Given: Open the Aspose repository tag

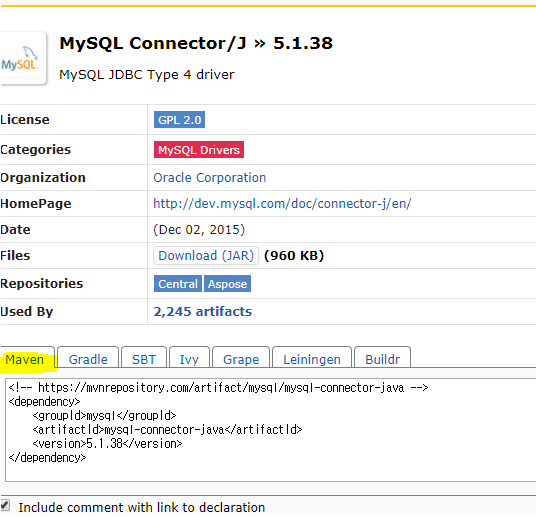Looking at the screenshot, I should pyautogui.click(x=227, y=284).
